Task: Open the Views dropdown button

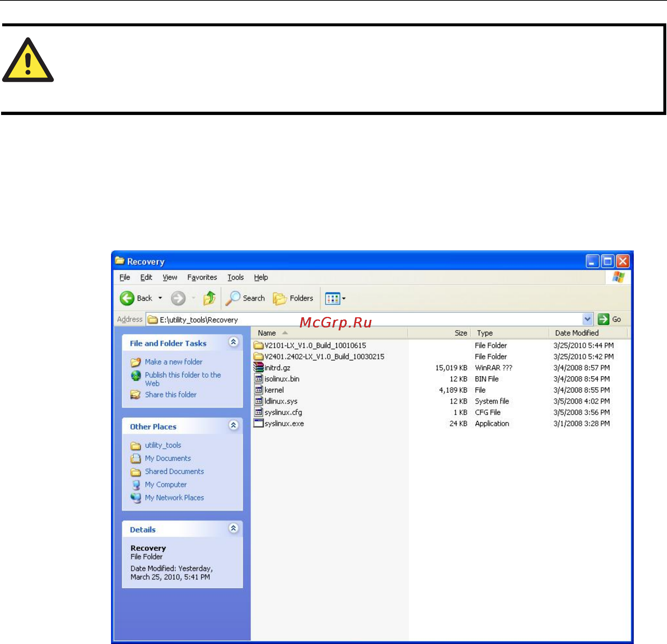Action: click(335, 298)
